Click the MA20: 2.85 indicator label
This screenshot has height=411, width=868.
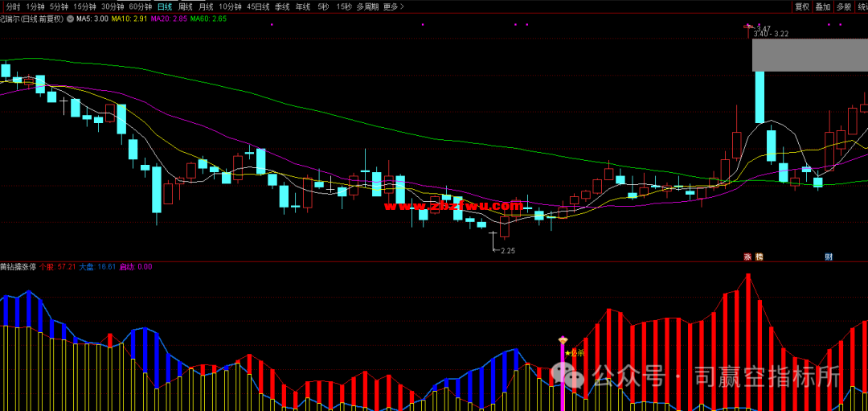[x=168, y=18]
